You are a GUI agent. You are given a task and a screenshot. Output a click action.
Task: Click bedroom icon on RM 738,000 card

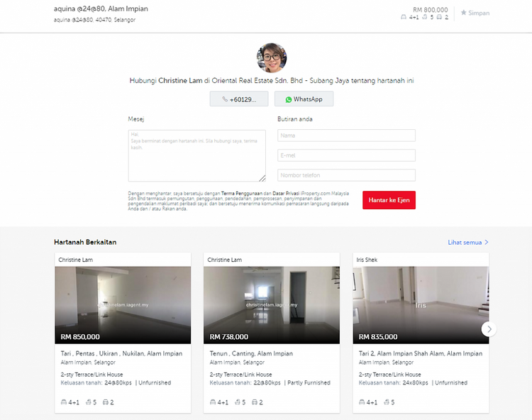(x=213, y=402)
